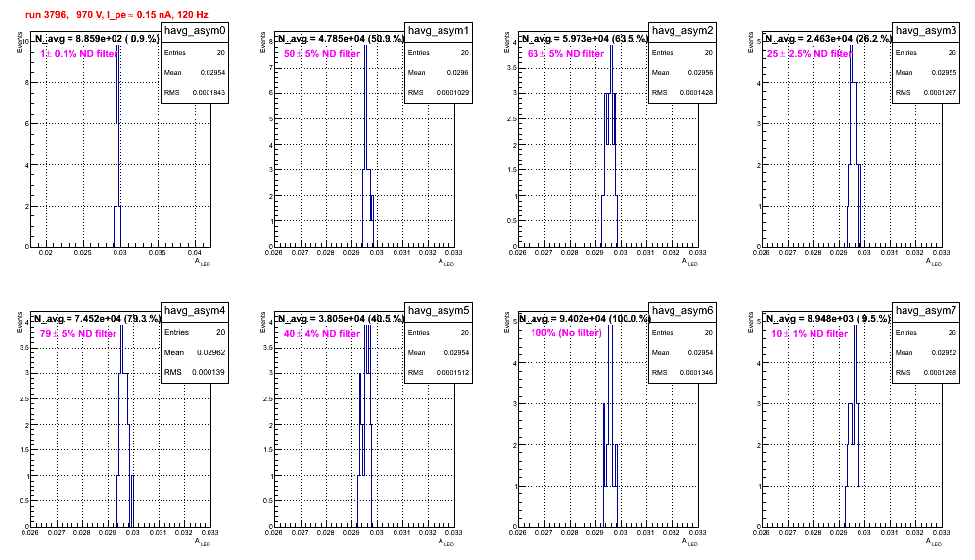Click the red run 3796 title text

[116, 15]
